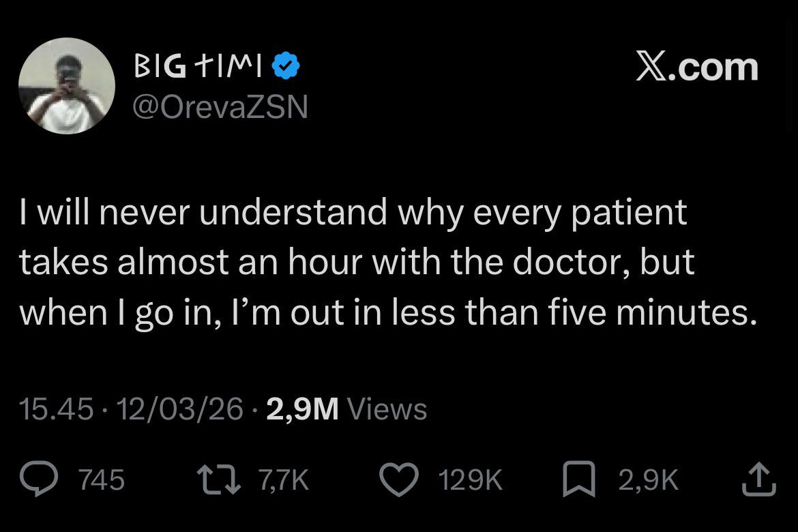Screen dimensions: 798x532
Task: Click the 7,7K reposts count
Action: pyautogui.click(x=284, y=481)
